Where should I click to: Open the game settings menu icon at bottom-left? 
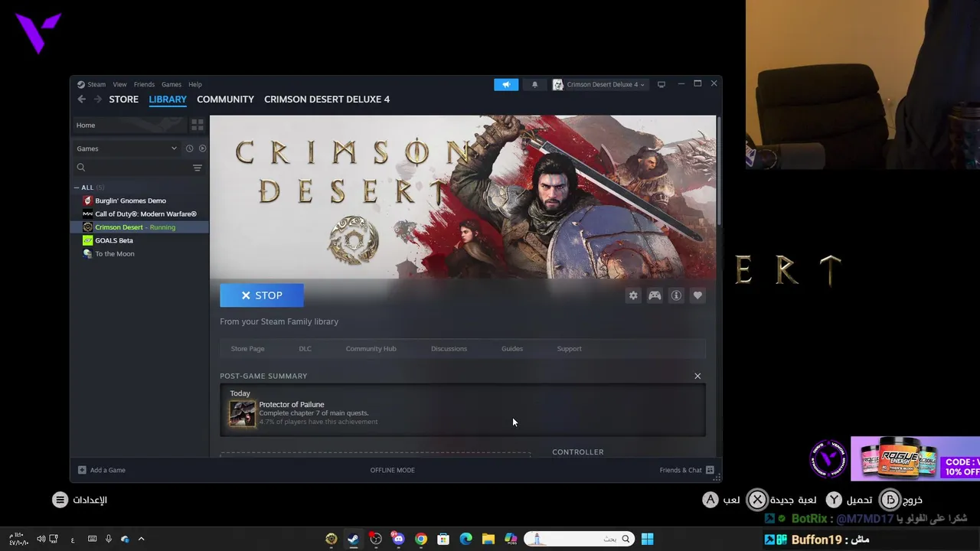click(60, 500)
